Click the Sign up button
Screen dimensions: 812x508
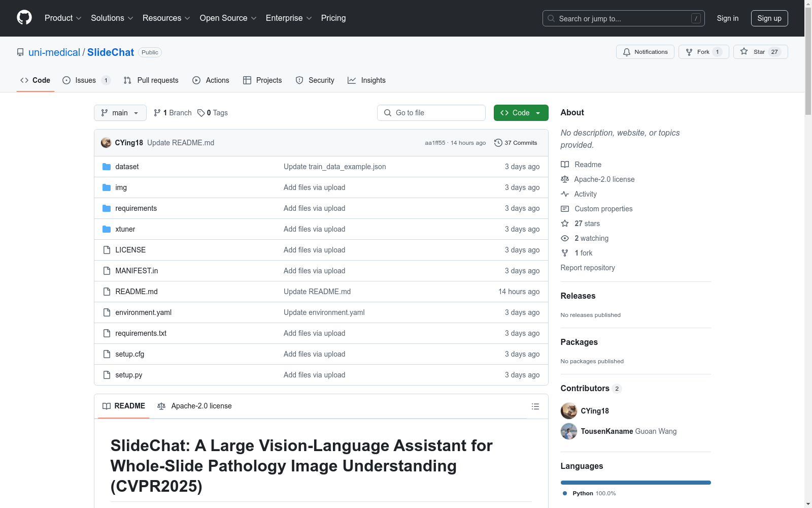pos(769,18)
